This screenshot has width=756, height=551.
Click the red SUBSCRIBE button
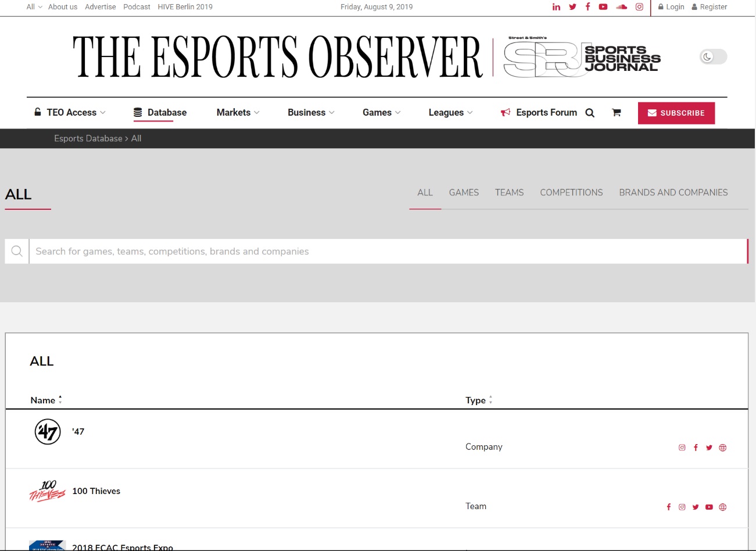tap(676, 113)
